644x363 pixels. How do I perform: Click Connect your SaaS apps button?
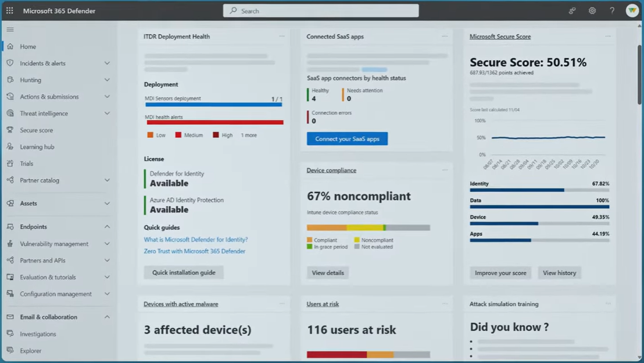click(x=347, y=139)
